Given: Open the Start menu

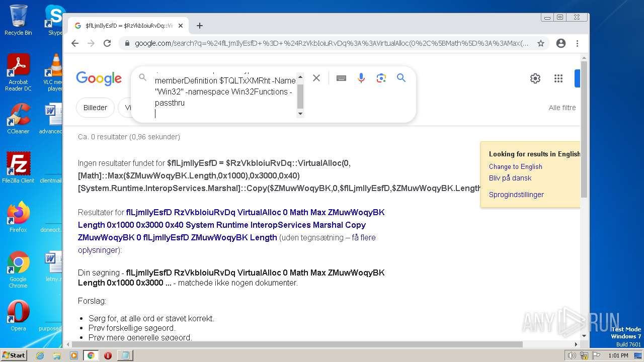Looking at the screenshot, I should coord(14,355).
